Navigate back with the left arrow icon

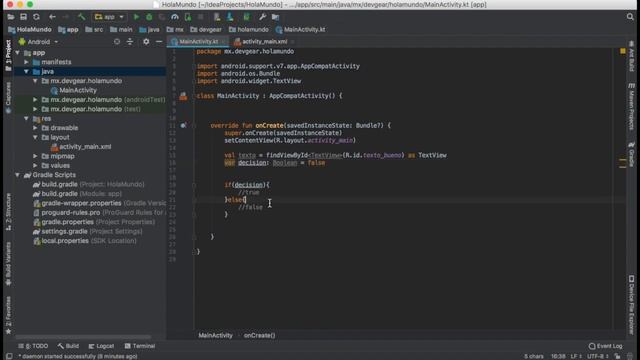point(52,17)
